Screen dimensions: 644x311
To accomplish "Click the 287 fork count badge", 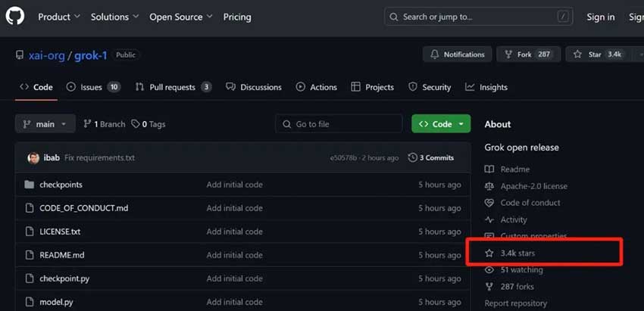I will pyautogui.click(x=544, y=54).
